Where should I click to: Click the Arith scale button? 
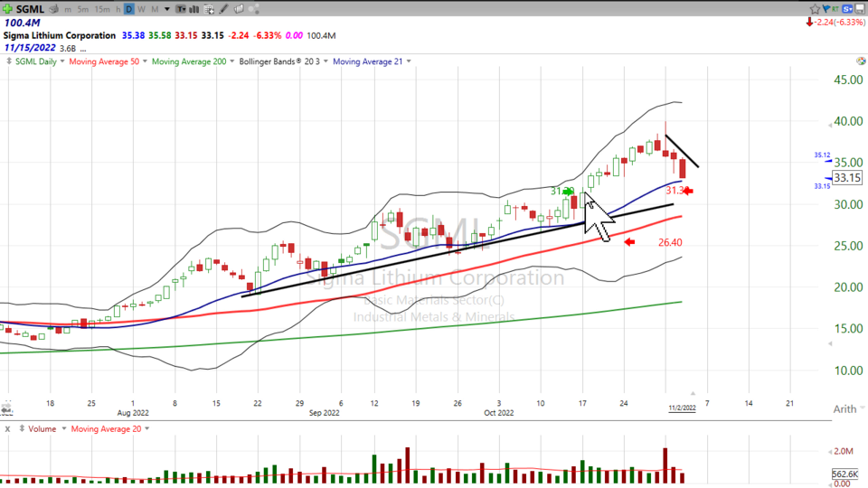[x=844, y=409]
